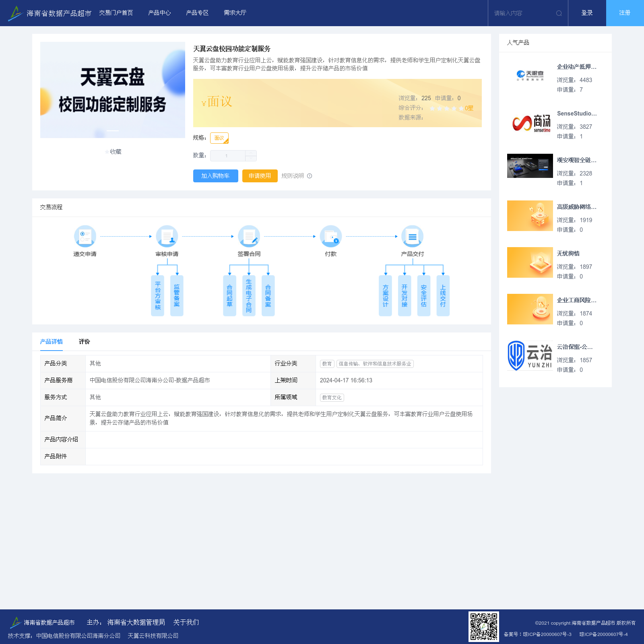This screenshot has height=644, width=644.
Task: Click the footer QR code
Action: tap(484, 627)
